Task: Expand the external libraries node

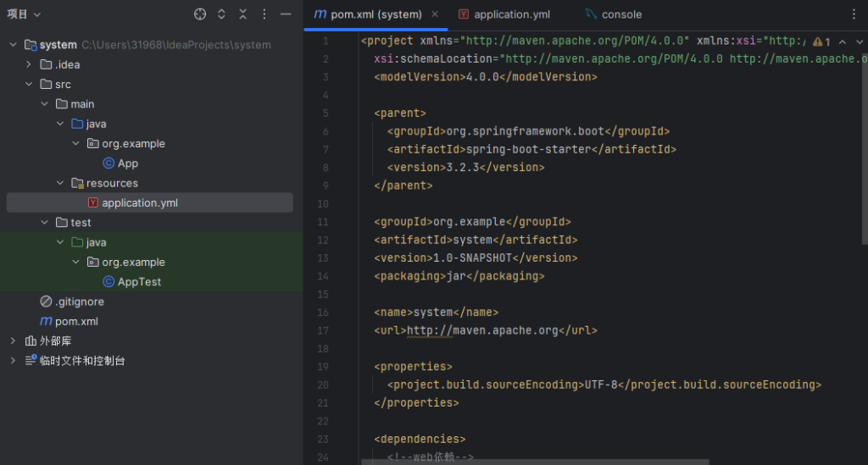Action: click(x=13, y=340)
